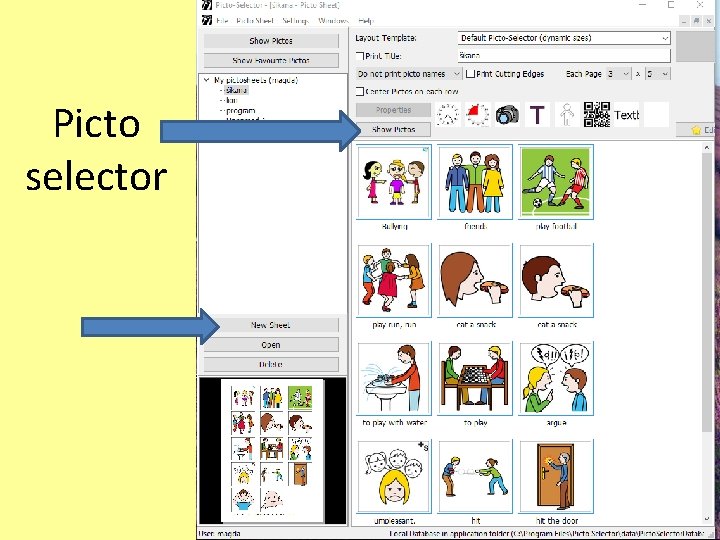Select the purple T text tool

click(537, 115)
